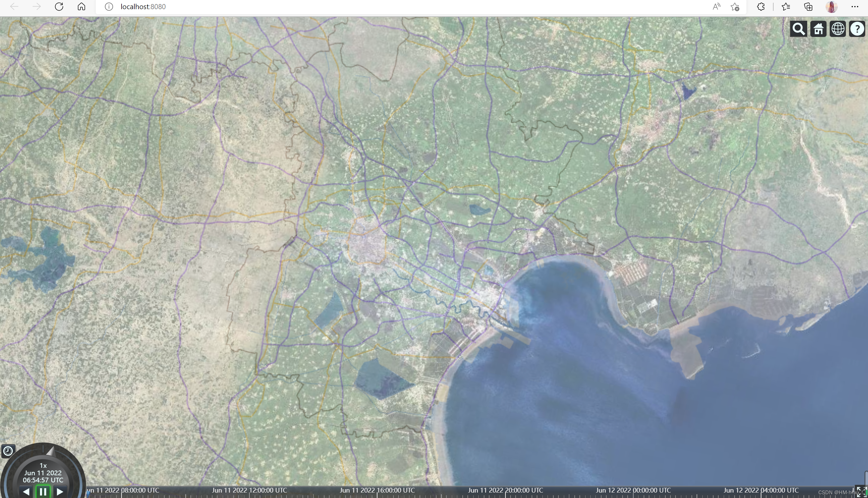Open browser collections panel
Image resolution: width=868 pixels, height=498 pixels.
coord(808,6)
